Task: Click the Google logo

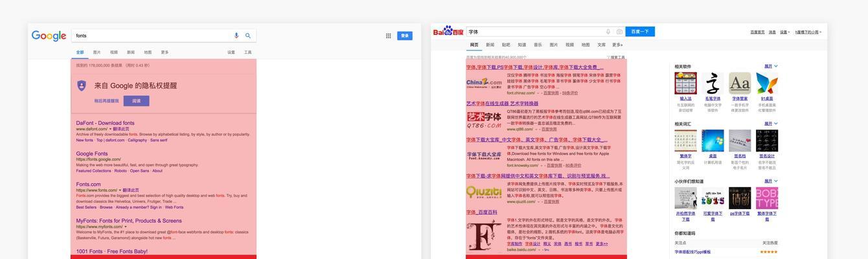Action: click(49, 36)
